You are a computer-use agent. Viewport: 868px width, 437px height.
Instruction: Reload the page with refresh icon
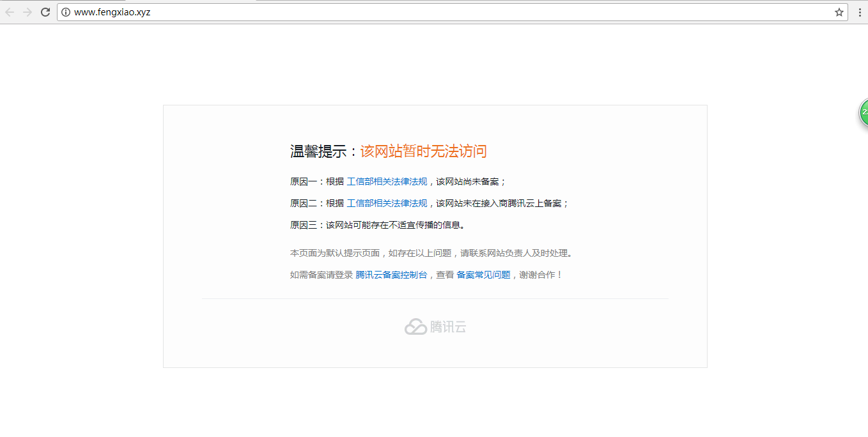coord(45,12)
